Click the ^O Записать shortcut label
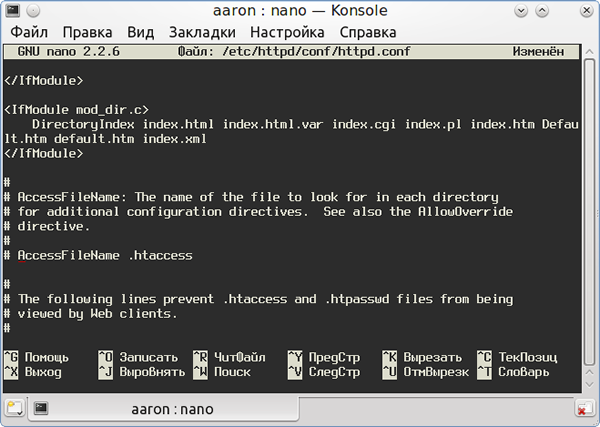The image size is (600, 427). pos(139,357)
